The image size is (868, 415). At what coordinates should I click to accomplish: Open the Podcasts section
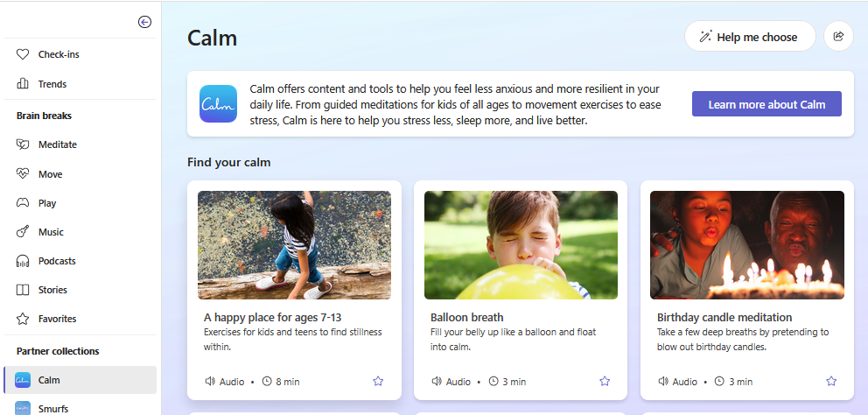57,261
